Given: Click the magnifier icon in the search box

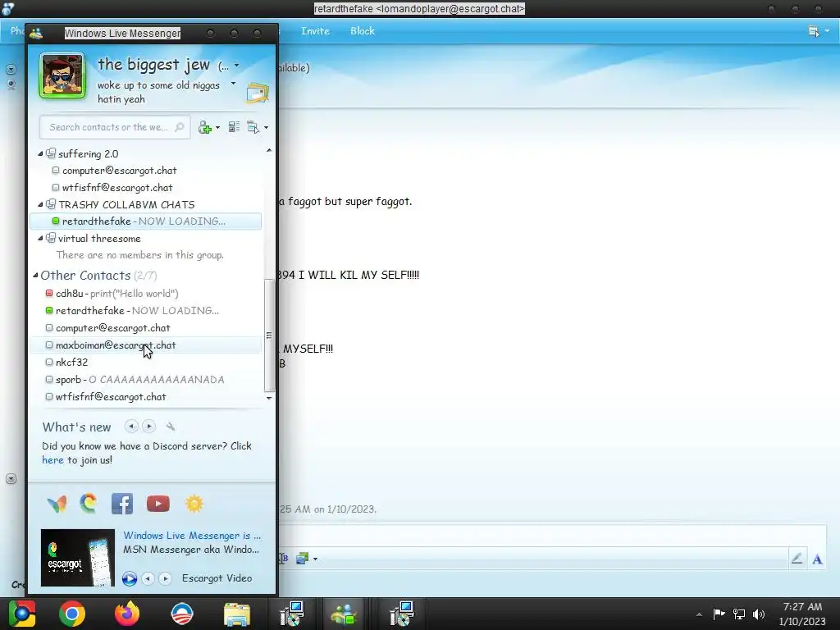Looking at the screenshot, I should [180, 127].
